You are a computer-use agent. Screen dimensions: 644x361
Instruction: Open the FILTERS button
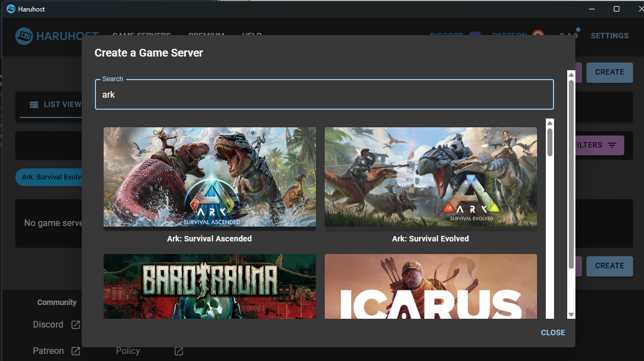point(599,145)
